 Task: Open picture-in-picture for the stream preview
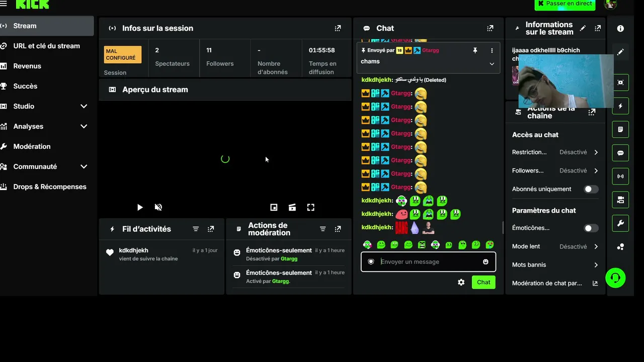point(274,207)
